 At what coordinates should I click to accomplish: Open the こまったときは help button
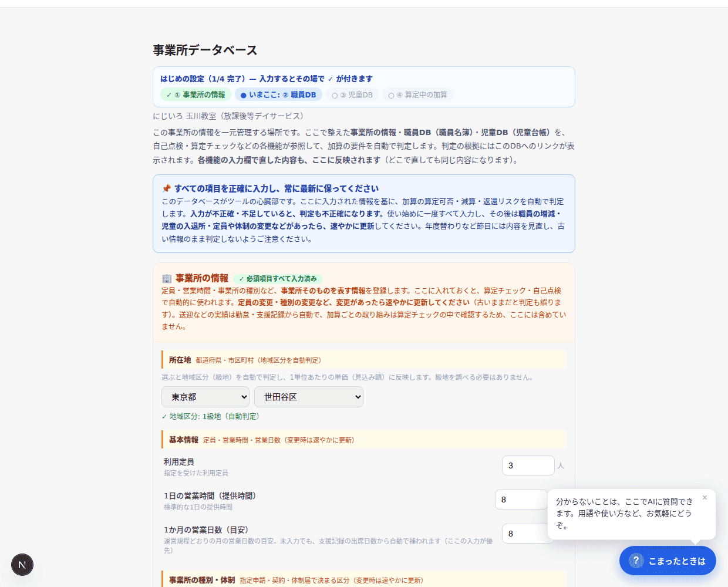[x=668, y=561]
